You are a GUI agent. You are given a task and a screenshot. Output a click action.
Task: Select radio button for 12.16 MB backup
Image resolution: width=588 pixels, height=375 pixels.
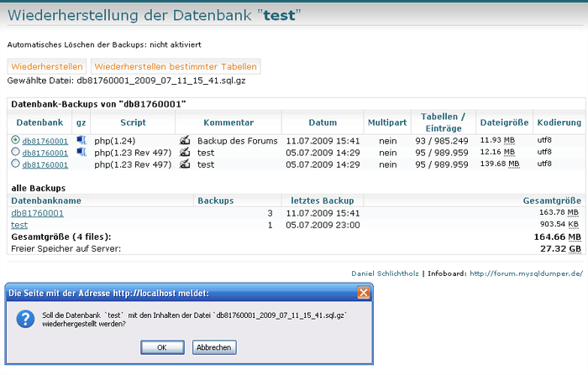coord(15,153)
